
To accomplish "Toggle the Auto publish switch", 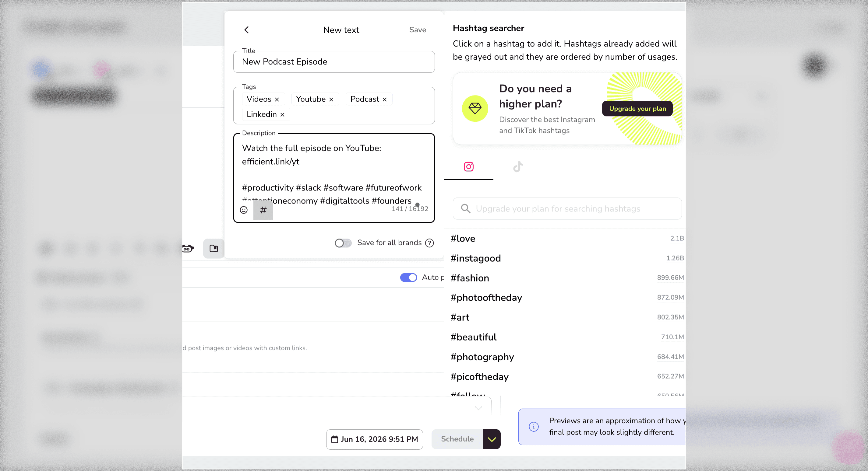I will 408,277.
